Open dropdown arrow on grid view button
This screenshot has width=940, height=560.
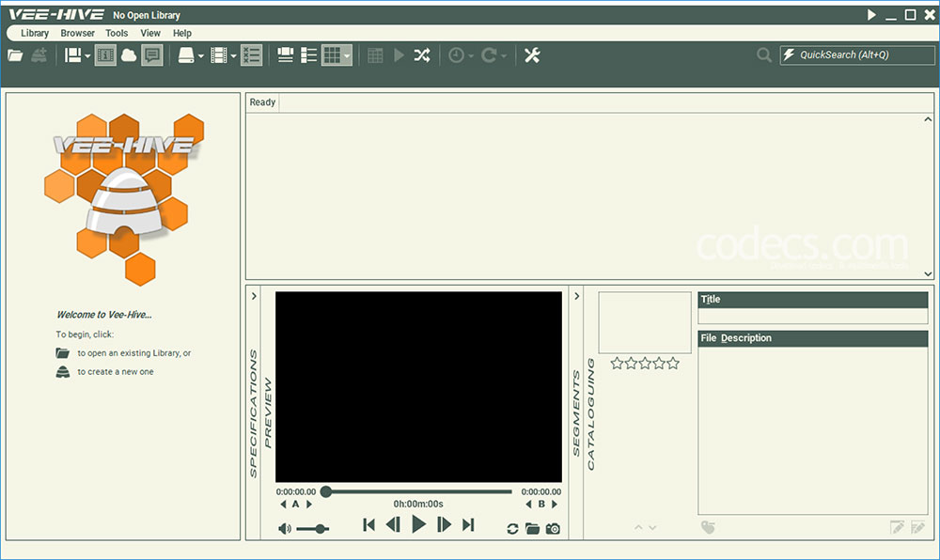point(347,56)
